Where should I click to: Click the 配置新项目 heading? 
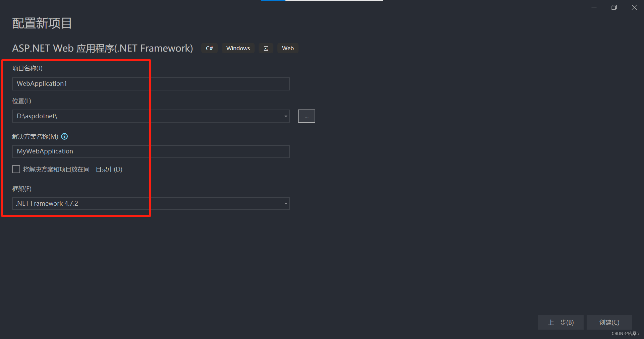tap(42, 23)
